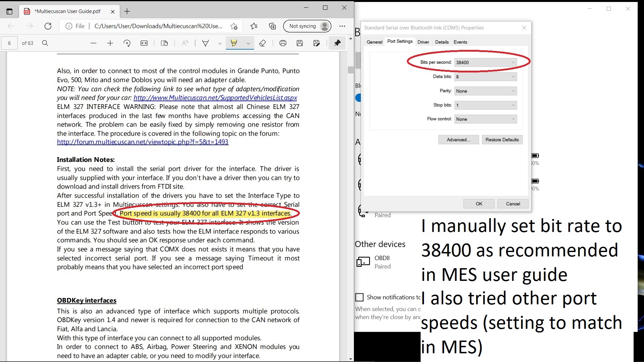The width and height of the screenshot is (644, 362).
Task: Toggle the Show notifications checkbox
Action: tap(359, 297)
